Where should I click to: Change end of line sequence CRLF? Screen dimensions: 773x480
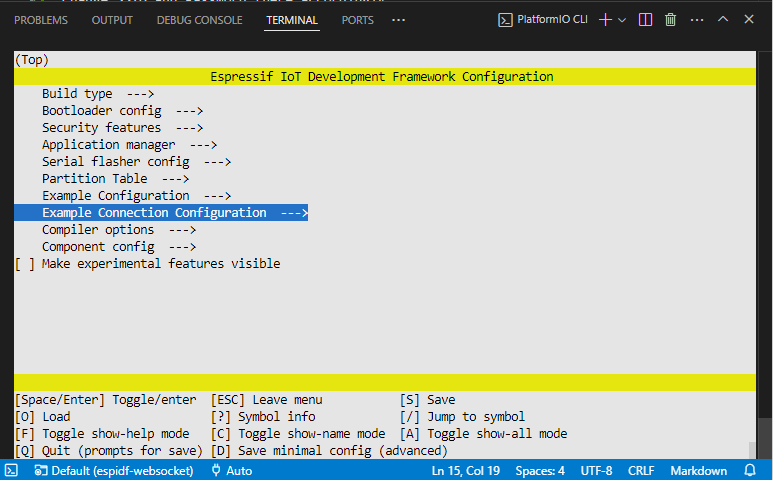(x=641, y=471)
